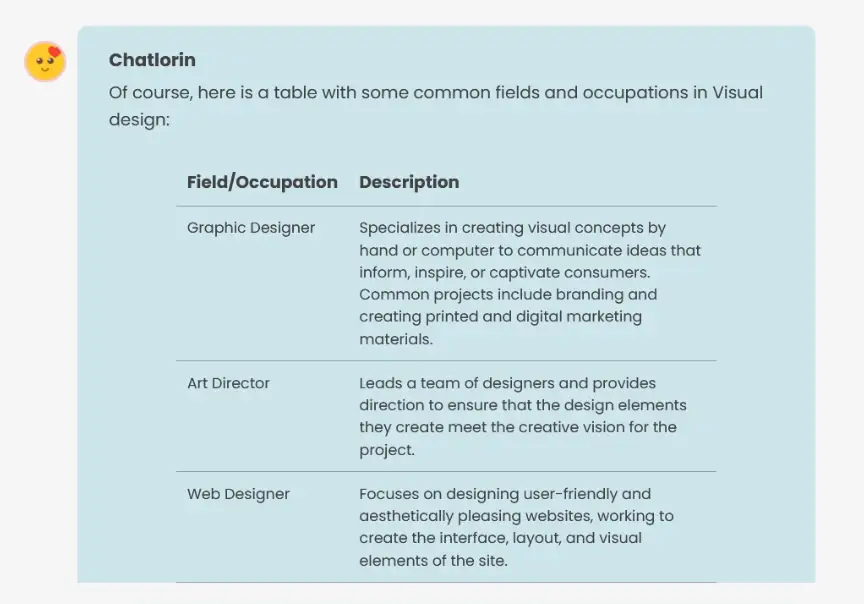
Task: Select the Art Director table cell
Action: tap(228, 383)
